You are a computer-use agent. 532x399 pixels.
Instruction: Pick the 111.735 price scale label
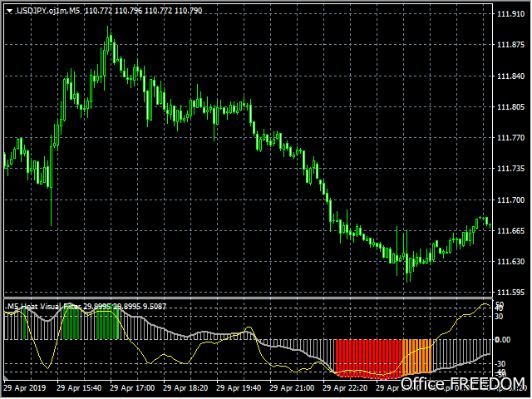tap(510, 169)
